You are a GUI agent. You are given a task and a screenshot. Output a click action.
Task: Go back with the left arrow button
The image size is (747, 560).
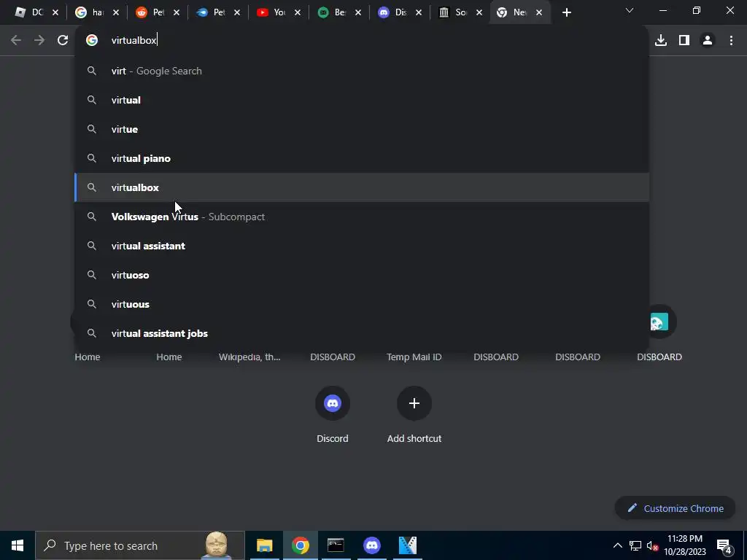pos(16,41)
